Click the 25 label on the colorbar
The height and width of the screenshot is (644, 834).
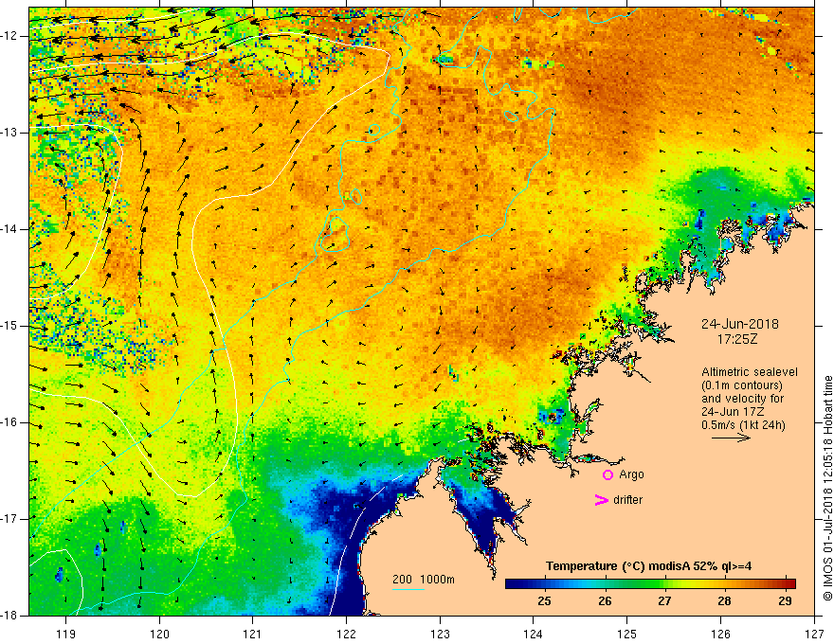544,601
